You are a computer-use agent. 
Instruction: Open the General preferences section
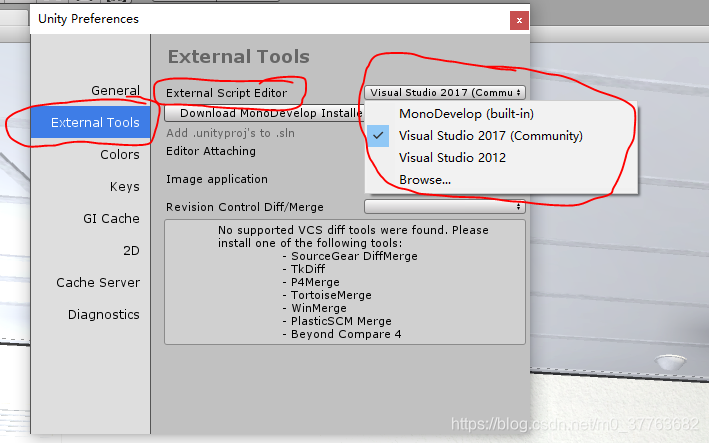point(115,90)
